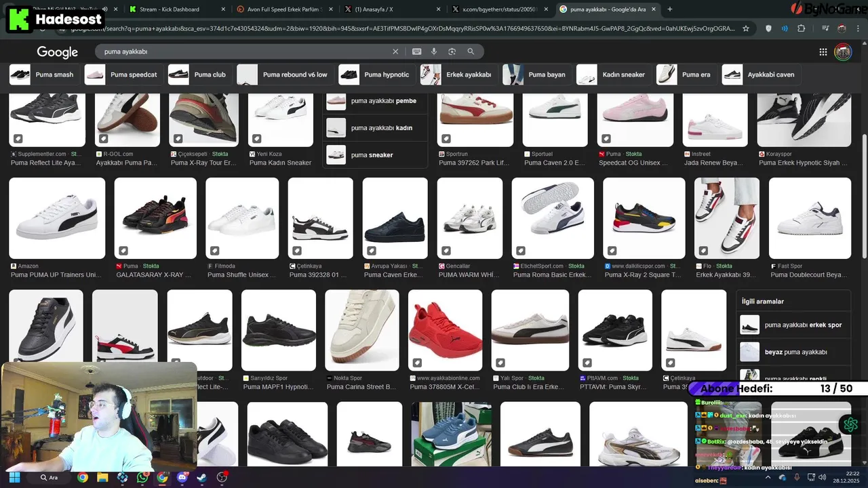868x488 pixels.
Task: Open the red Puma 378805M X-Cel shoe image
Action: click(x=446, y=330)
